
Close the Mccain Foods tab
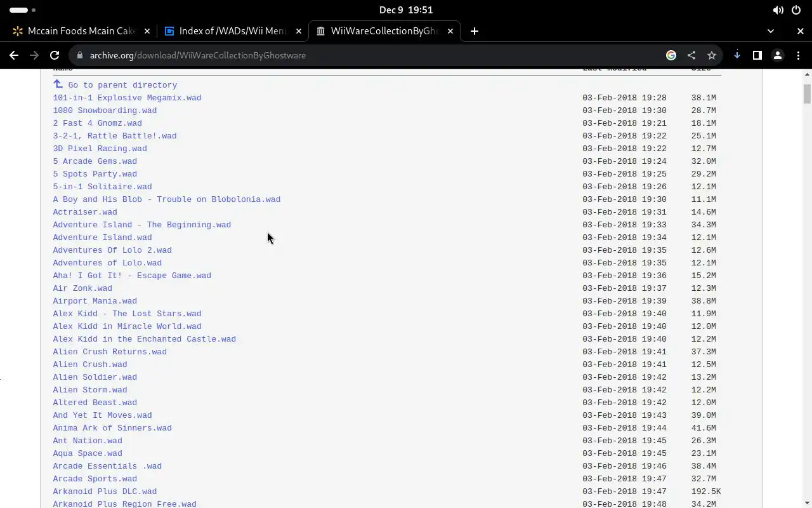click(147, 30)
